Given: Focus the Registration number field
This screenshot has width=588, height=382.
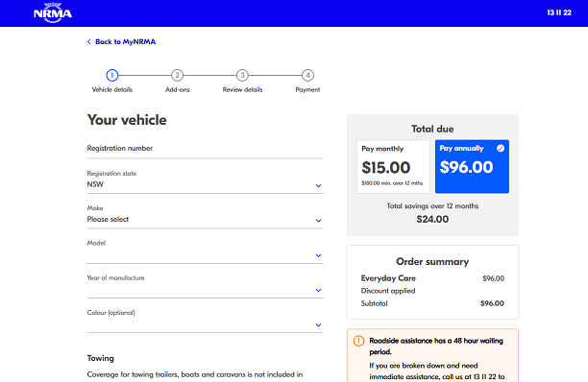Looking at the screenshot, I should tap(205, 149).
